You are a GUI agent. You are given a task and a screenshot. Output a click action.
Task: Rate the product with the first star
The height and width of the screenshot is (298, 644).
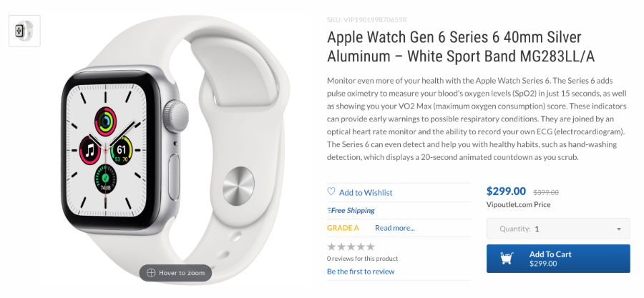pyautogui.click(x=331, y=247)
